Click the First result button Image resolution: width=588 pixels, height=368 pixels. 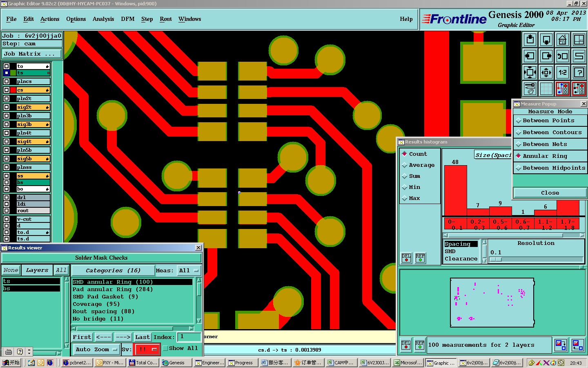[x=82, y=337]
